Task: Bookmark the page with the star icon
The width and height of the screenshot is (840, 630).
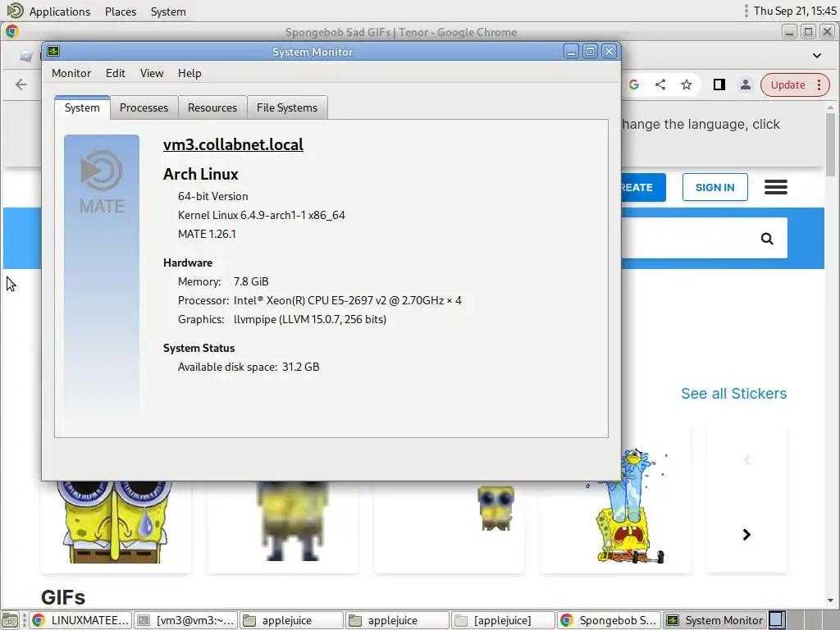Action: click(687, 84)
